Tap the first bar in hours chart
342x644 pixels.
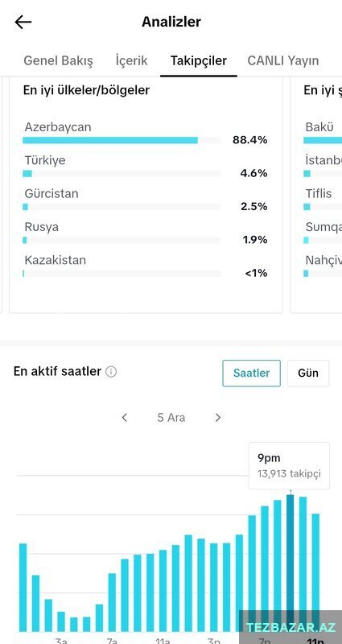23,588
